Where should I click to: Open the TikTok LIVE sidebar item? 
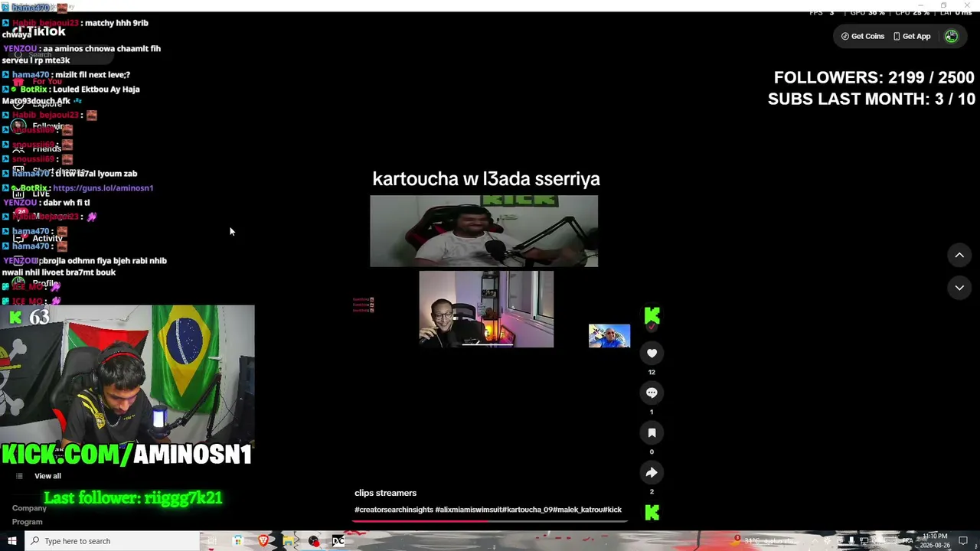tap(32, 194)
